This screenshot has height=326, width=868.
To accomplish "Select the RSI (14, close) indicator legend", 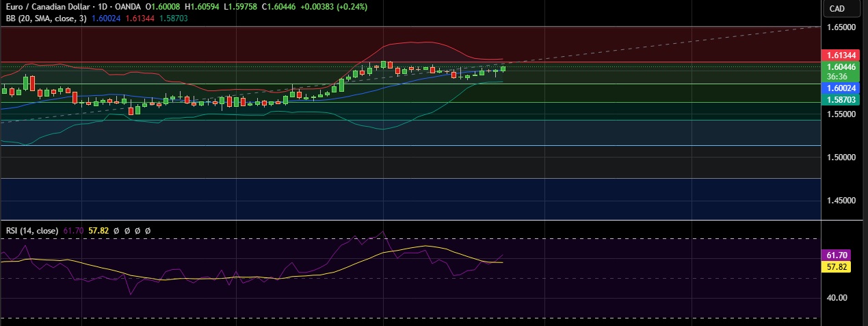I will pyautogui.click(x=32, y=231).
